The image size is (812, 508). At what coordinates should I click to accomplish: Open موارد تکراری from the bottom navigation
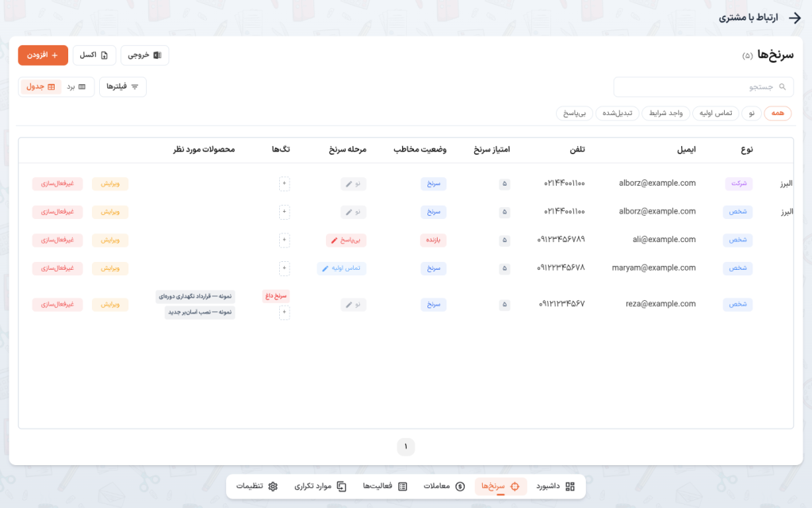tap(320, 487)
